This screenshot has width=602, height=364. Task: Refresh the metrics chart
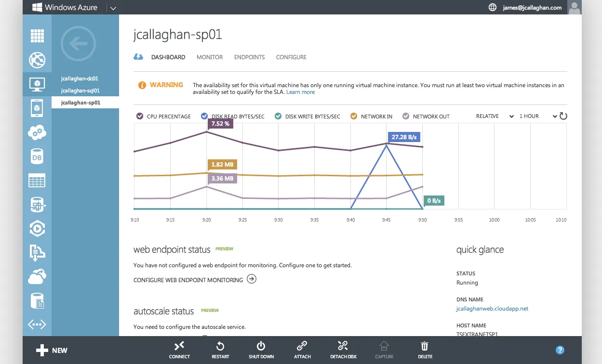[x=563, y=116]
